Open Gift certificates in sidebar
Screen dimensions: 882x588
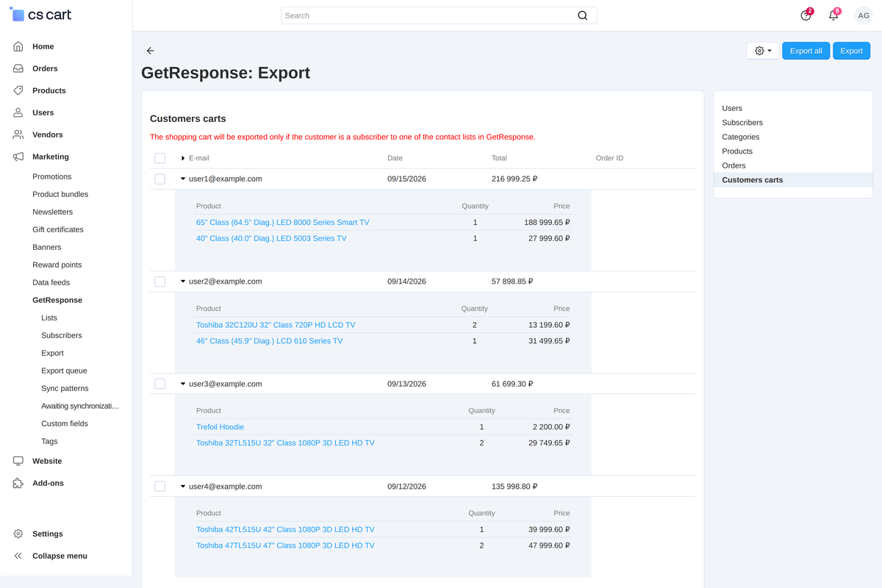click(x=58, y=229)
